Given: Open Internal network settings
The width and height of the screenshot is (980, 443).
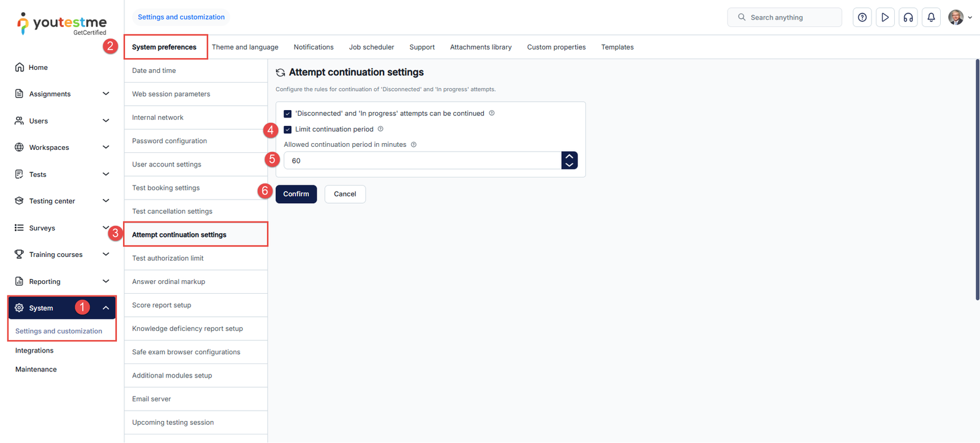Looking at the screenshot, I should 196,117.
